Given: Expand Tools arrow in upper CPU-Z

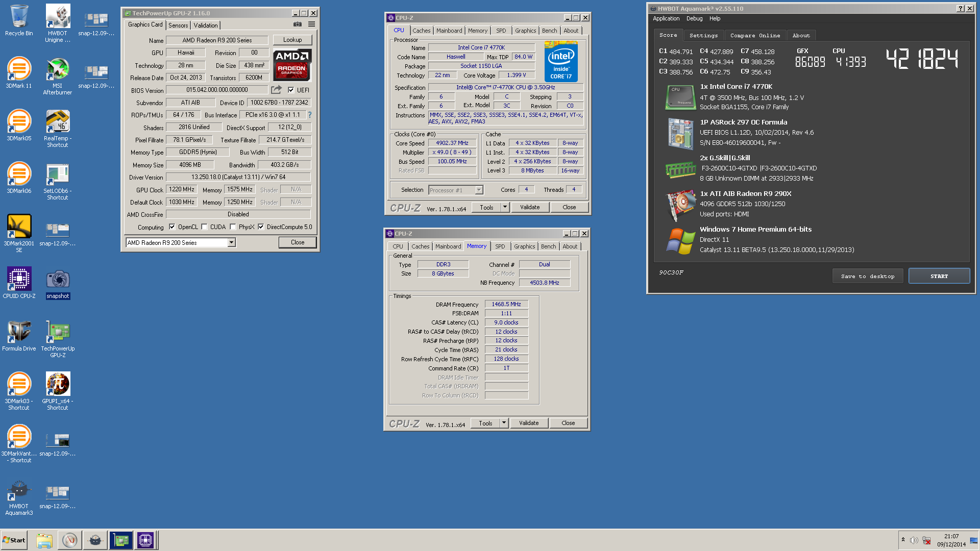Looking at the screenshot, I should click(505, 207).
